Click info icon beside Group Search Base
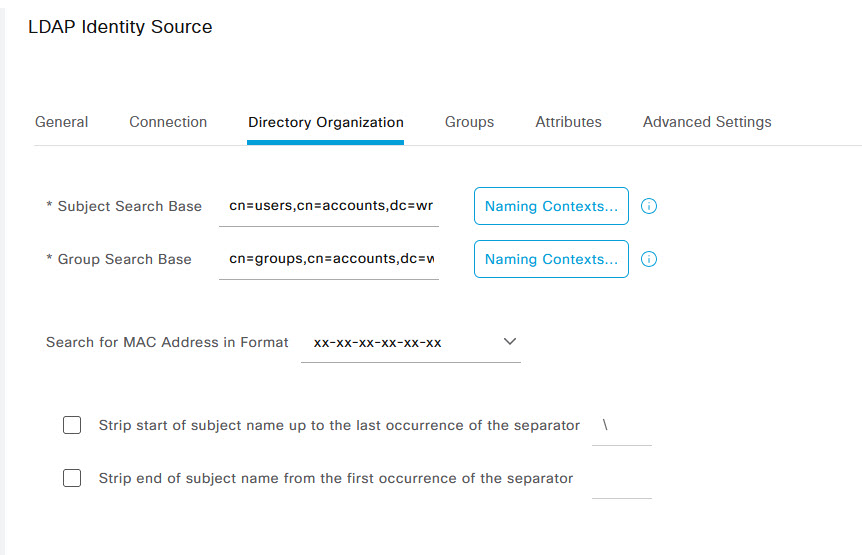862x555 pixels. (x=649, y=259)
